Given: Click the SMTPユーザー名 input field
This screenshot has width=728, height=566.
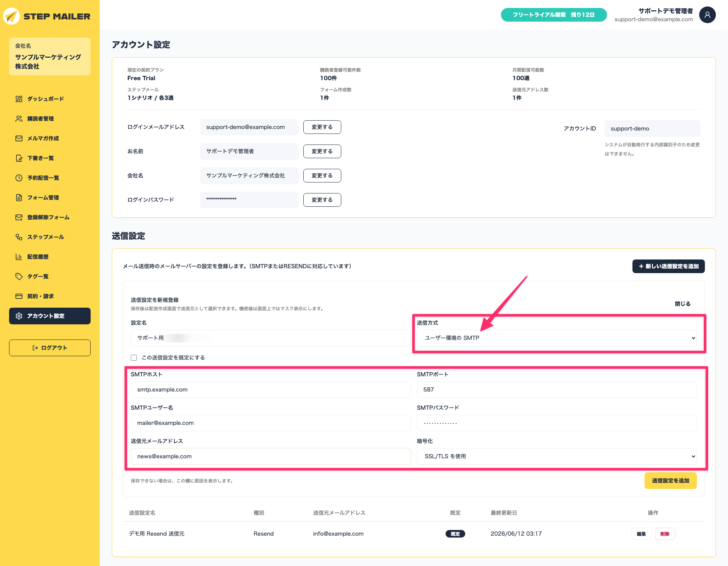Looking at the screenshot, I should pyautogui.click(x=271, y=423).
